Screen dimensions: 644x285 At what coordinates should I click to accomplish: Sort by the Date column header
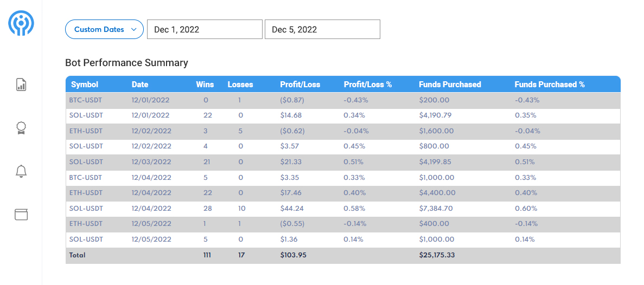(x=140, y=85)
